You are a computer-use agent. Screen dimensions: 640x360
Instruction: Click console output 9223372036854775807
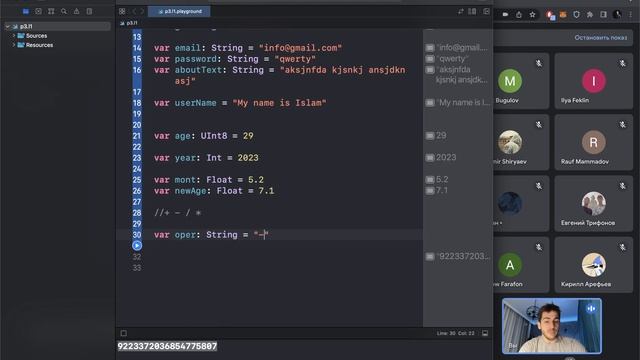167,346
